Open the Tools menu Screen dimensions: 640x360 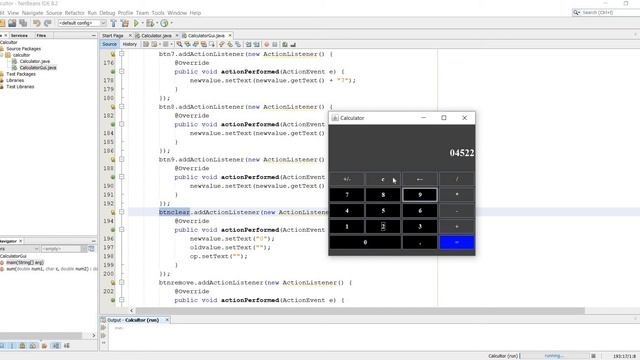tap(158, 13)
